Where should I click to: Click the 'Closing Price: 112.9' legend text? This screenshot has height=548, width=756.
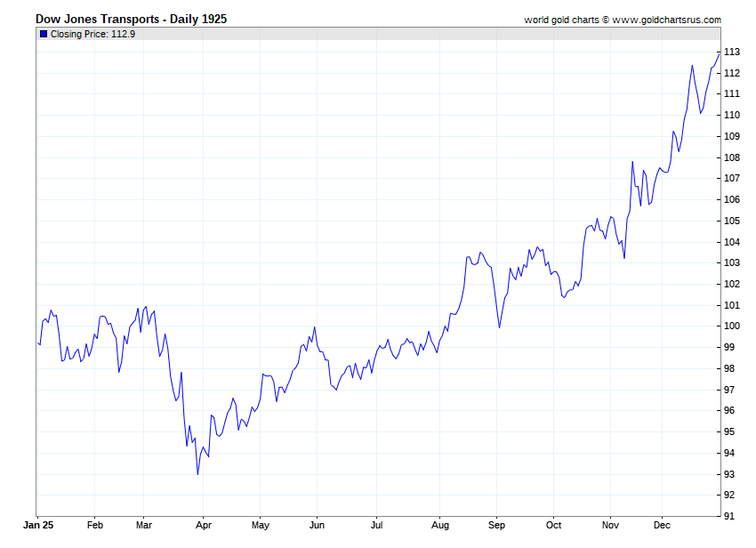click(92, 34)
